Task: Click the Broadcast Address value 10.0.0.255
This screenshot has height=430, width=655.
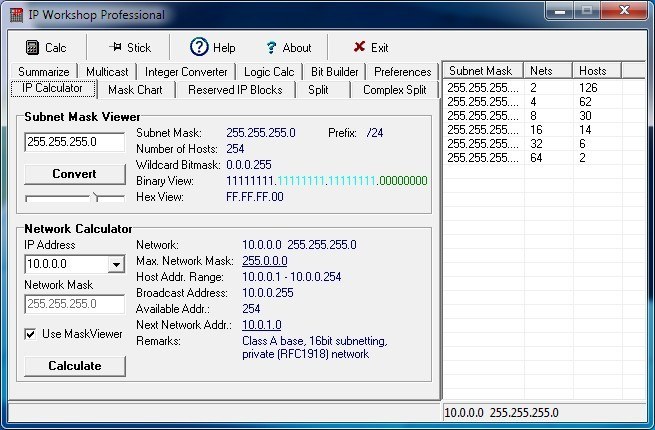Action: (x=268, y=293)
